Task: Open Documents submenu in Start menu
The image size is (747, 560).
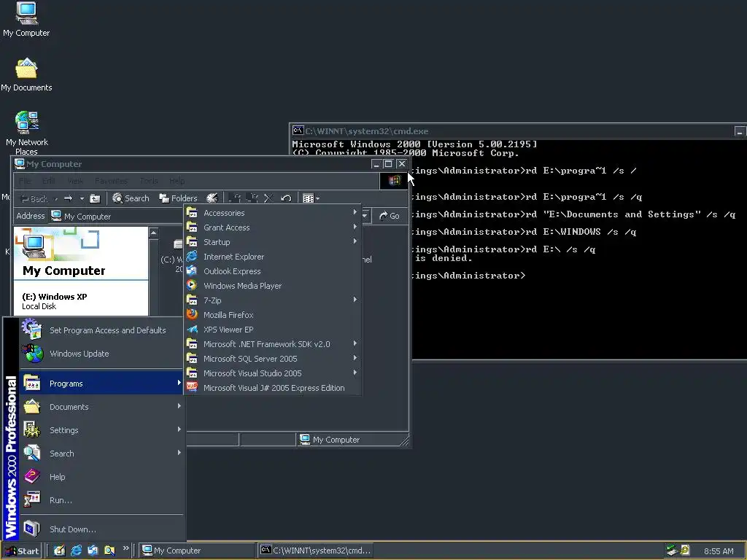Action: click(101, 407)
